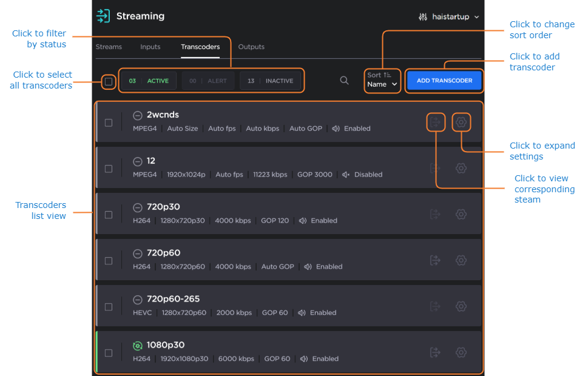Click the ADD TRANSCODER button
The width and height of the screenshot is (588, 376).
tap(444, 81)
